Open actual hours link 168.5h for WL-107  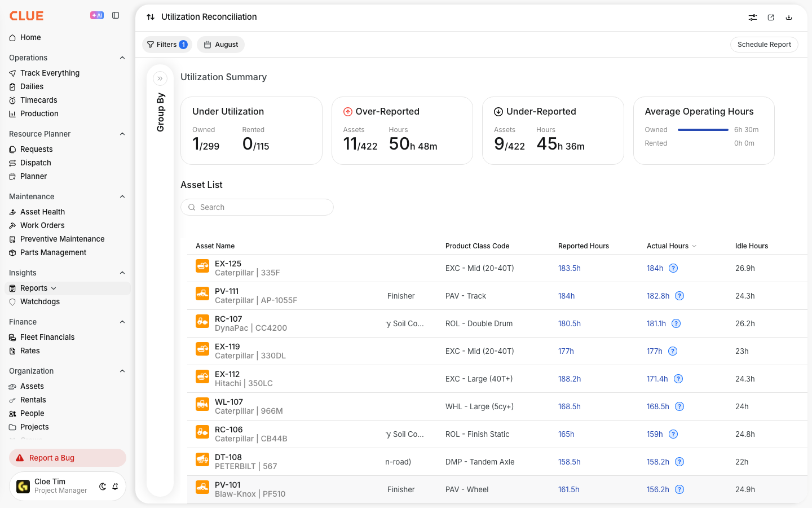(658, 406)
